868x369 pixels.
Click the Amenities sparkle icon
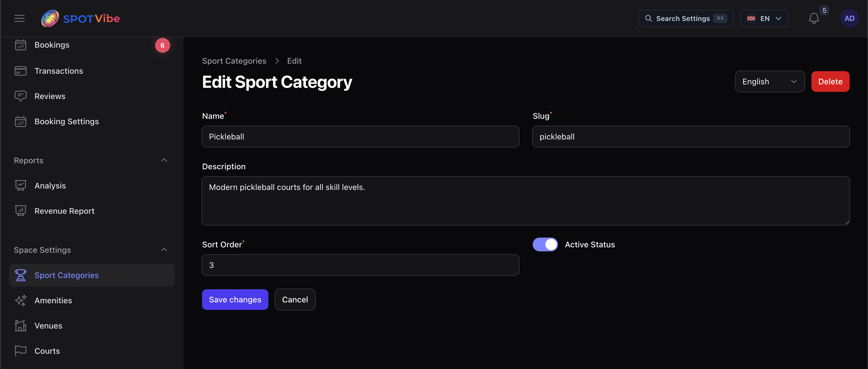21,300
